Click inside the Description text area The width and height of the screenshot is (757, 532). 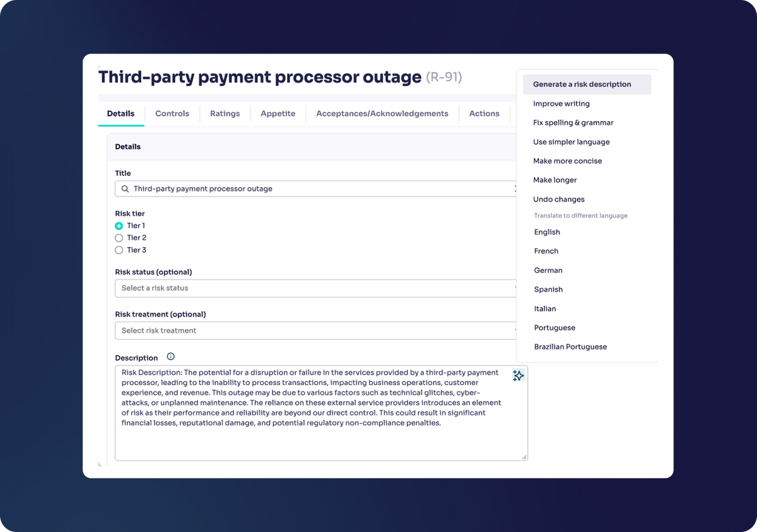click(321, 413)
